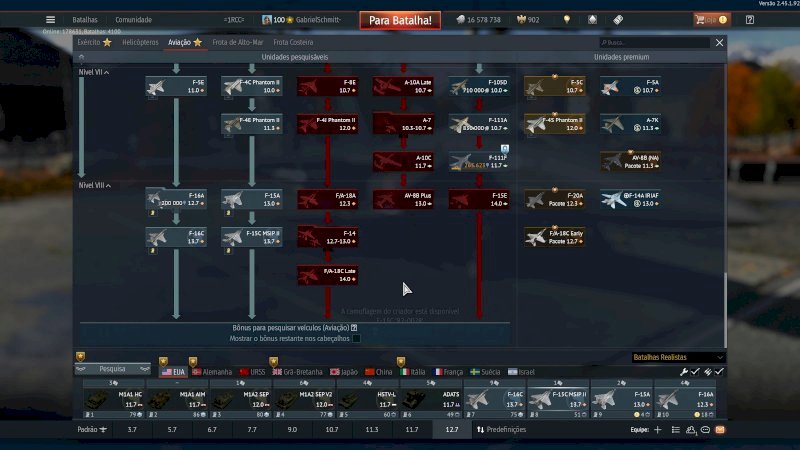800x450 pixels.
Task: Open the mail envelope icon
Action: pyautogui.click(x=720, y=430)
